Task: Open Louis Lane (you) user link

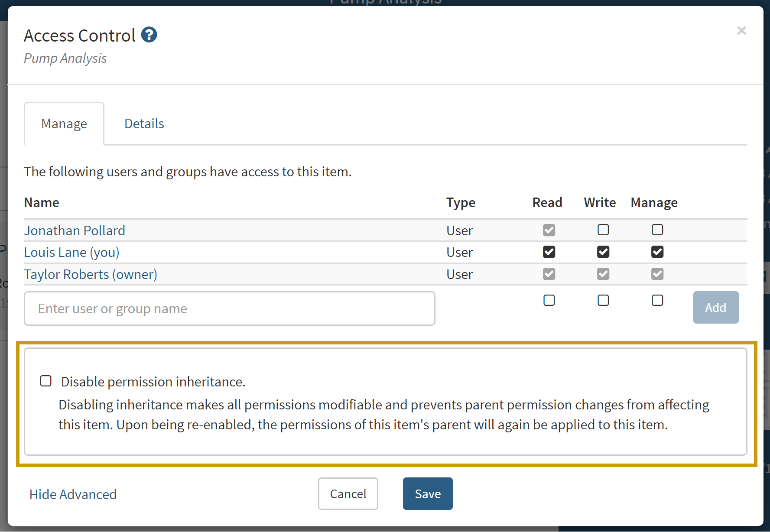Action: 71,252
